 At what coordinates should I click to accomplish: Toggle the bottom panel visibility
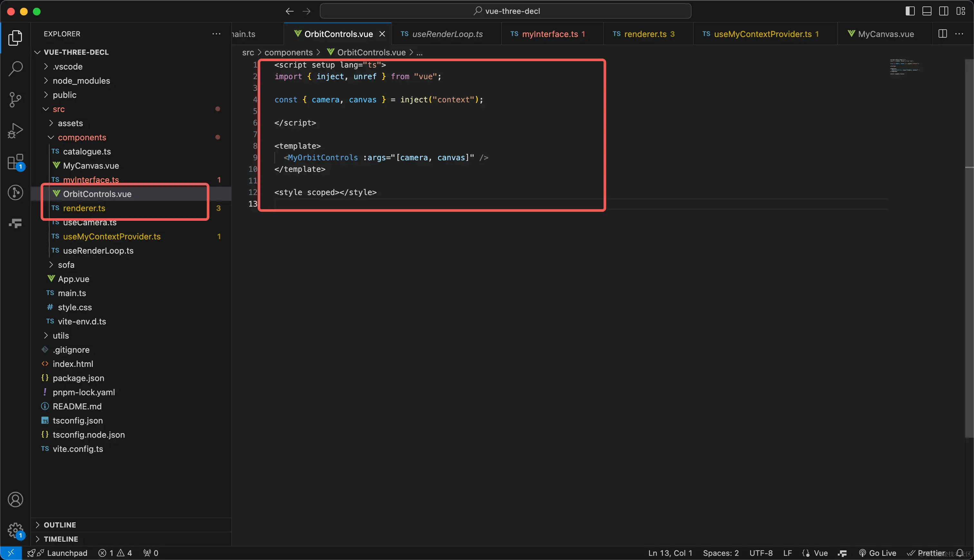927,11
